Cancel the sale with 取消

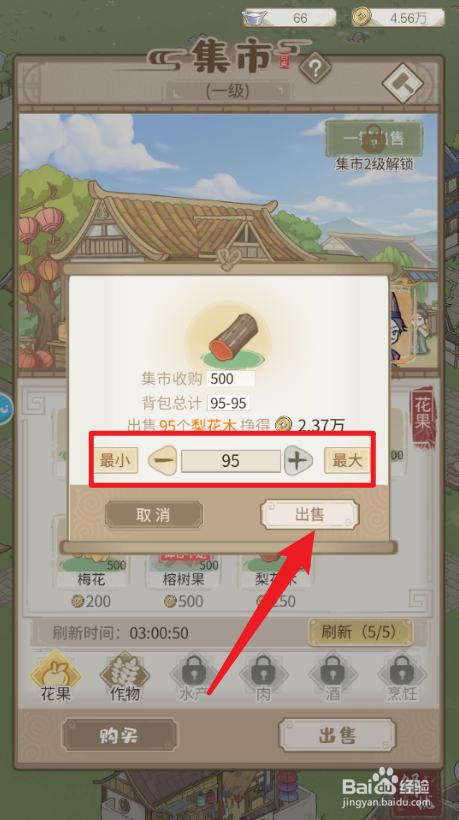point(154,515)
